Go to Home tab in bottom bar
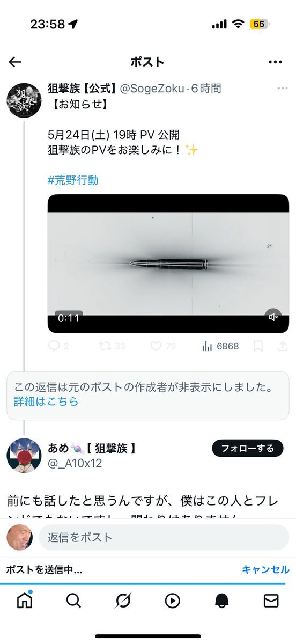 pyautogui.click(x=25, y=600)
